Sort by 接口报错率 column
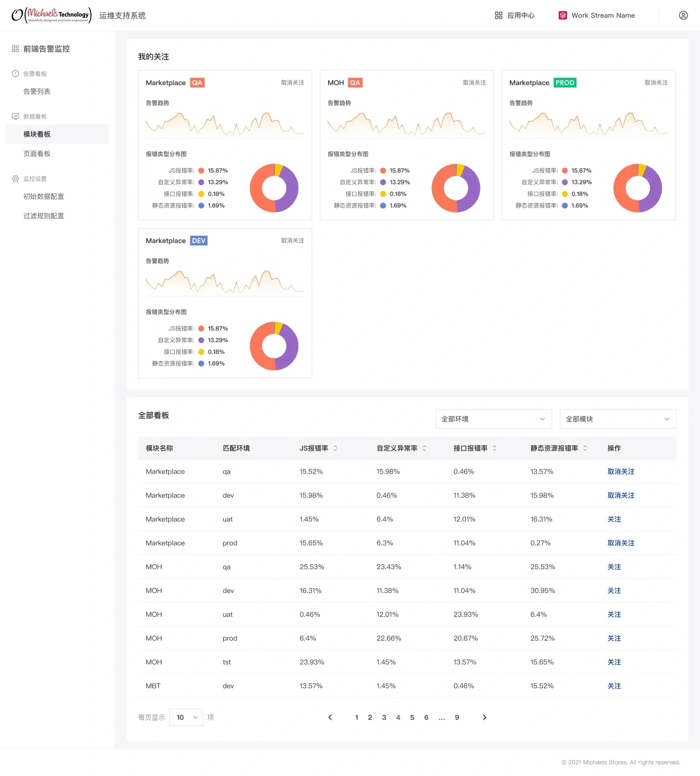 click(x=494, y=448)
